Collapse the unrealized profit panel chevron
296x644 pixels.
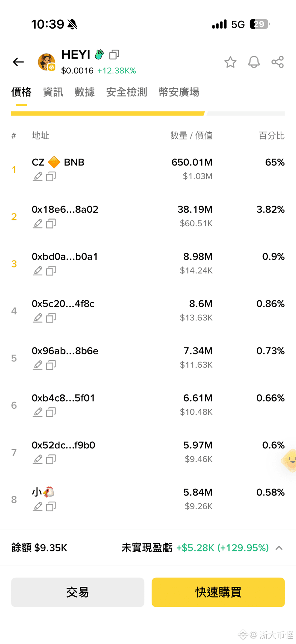coord(279,548)
